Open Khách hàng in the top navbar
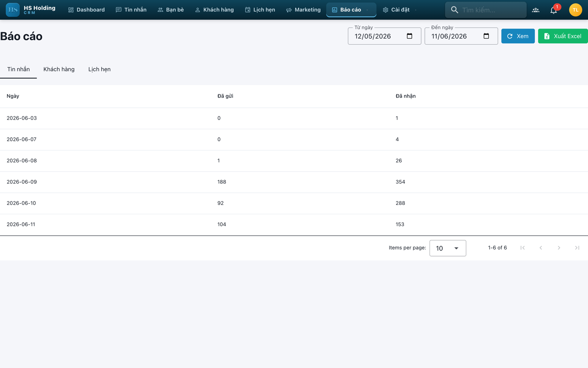This screenshot has height=368, width=588. 214,10
